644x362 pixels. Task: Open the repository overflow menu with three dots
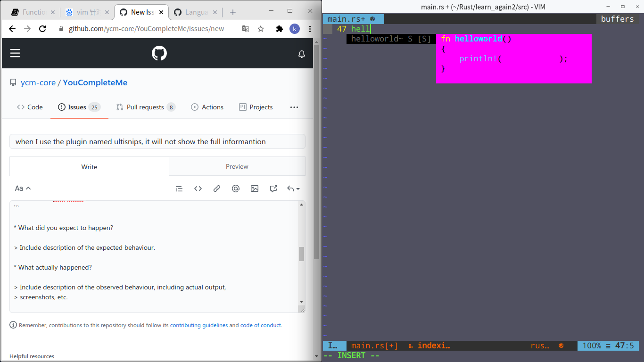[x=294, y=107]
